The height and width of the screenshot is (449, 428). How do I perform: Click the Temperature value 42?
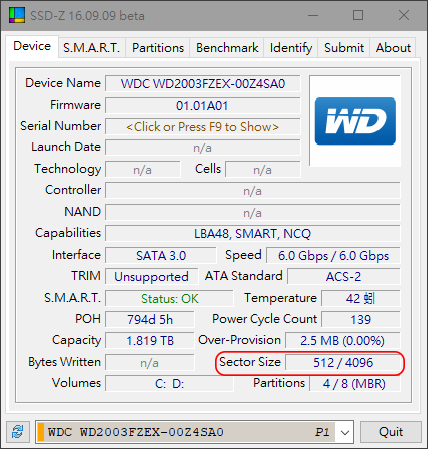[x=361, y=298]
